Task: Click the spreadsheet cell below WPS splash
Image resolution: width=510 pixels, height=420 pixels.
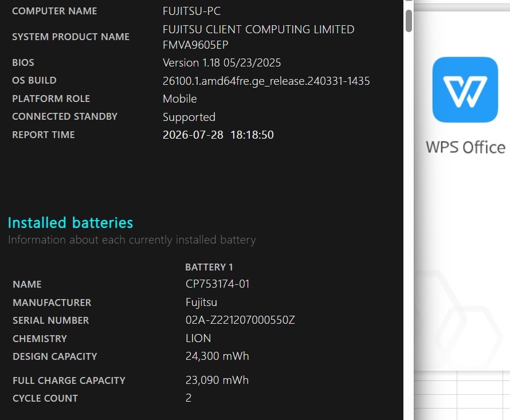Action: [435, 376]
